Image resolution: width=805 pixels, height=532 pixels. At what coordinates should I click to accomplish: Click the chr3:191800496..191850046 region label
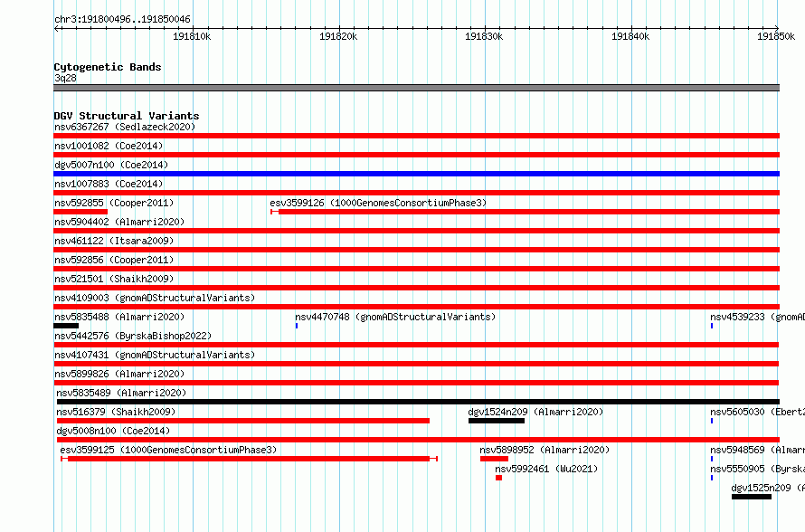[x=122, y=20]
